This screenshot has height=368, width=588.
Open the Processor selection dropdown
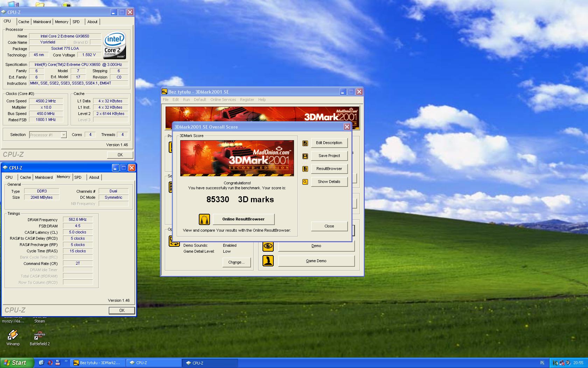(x=64, y=135)
